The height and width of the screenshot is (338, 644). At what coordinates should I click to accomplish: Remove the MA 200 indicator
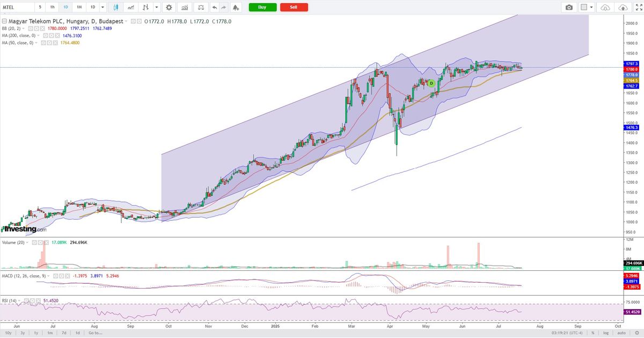pos(58,35)
